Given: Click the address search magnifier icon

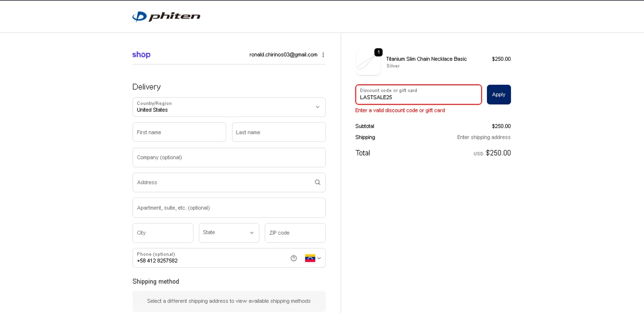Looking at the screenshot, I should tap(318, 182).
